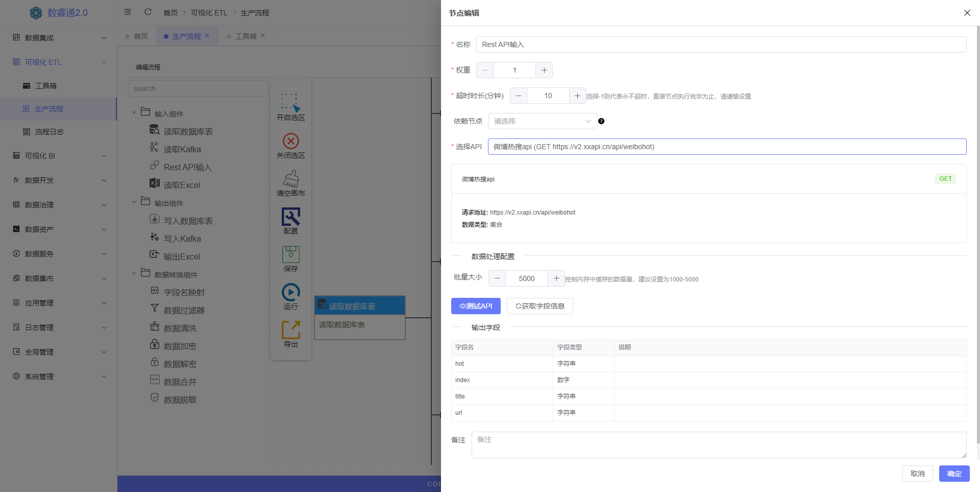
Task: Open the 生产流程 sidebar item
Action: 59,109
